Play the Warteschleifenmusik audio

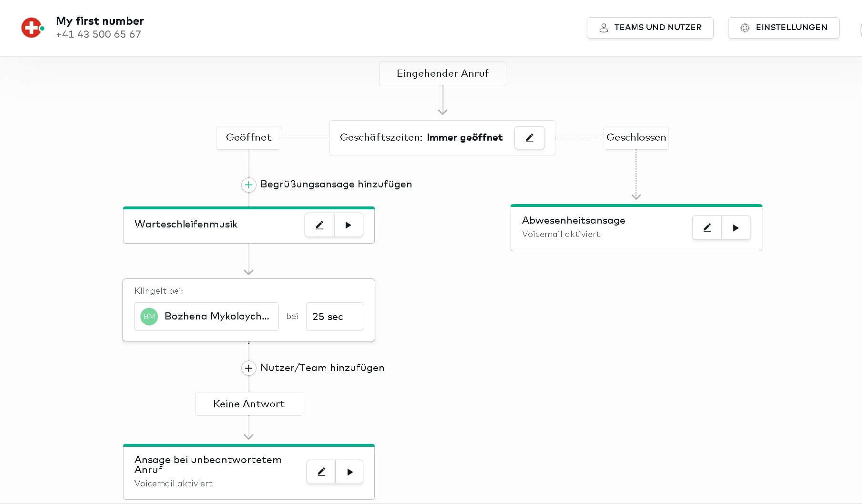349,225
